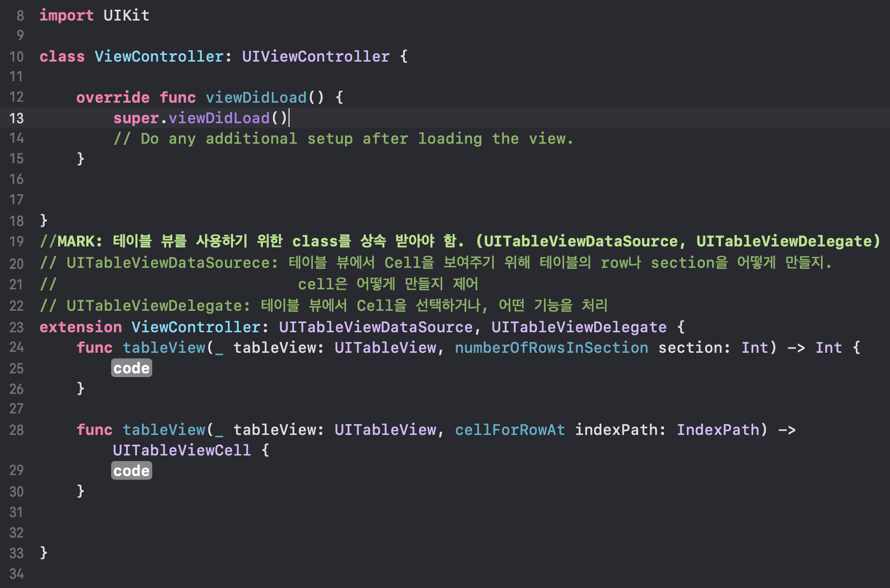This screenshot has height=588, width=890.
Task: Click 'UITableView' type on line 24
Action: (x=385, y=348)
